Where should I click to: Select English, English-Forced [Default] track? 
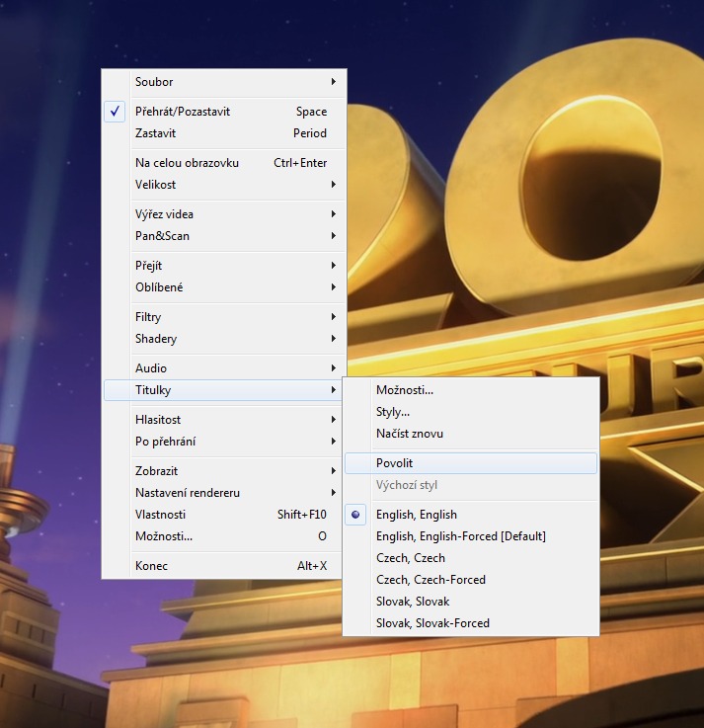click(471, 536)
